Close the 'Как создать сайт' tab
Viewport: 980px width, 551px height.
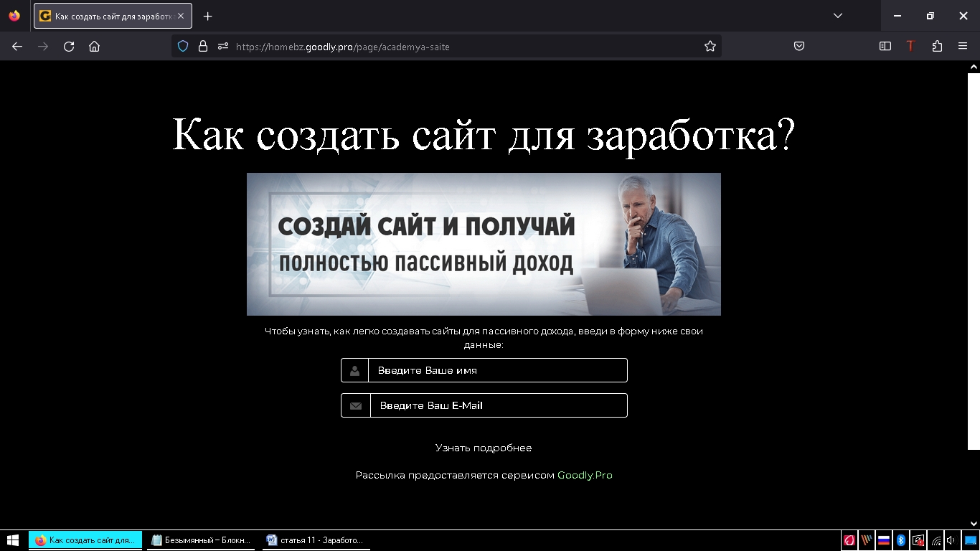click(x=181, y=16)
